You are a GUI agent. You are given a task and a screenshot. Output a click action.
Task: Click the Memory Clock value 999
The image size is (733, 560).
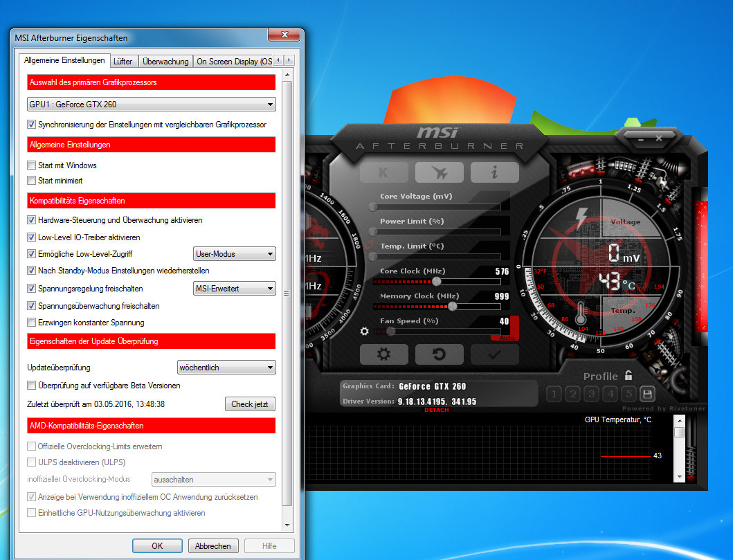(502, 296)
